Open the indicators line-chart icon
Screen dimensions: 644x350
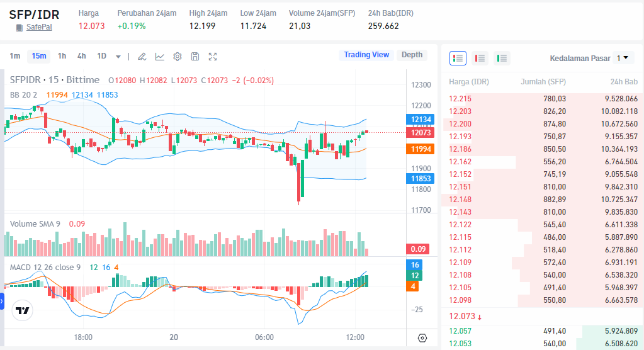point(160,57)
